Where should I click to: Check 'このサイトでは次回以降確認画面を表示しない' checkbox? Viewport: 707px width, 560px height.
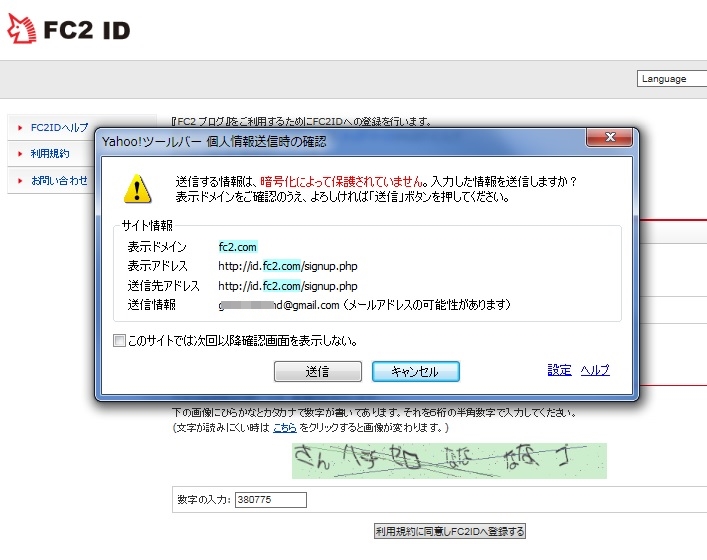click(119, 340)
